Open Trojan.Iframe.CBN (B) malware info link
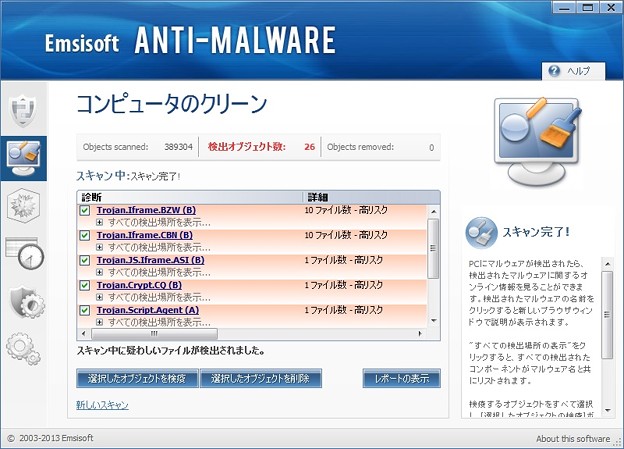This screenshot has height=449, width=624. pos(144,235)
